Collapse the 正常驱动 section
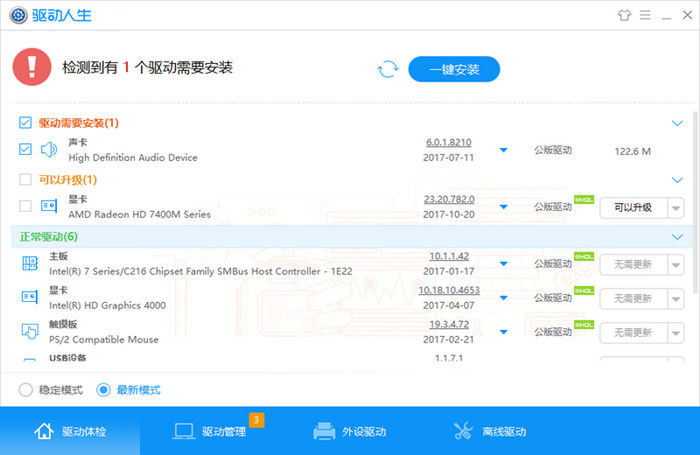 (677, 237)
